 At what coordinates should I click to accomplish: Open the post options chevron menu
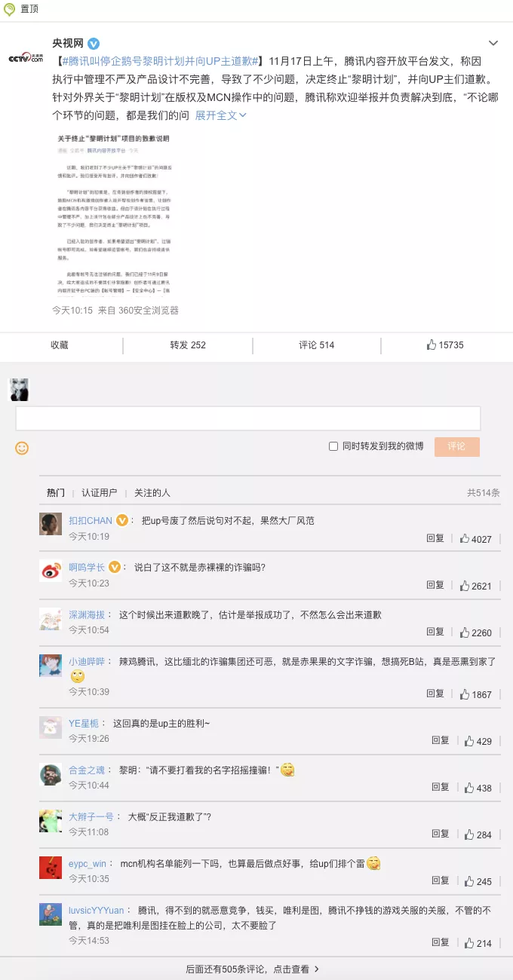point(493,43)
